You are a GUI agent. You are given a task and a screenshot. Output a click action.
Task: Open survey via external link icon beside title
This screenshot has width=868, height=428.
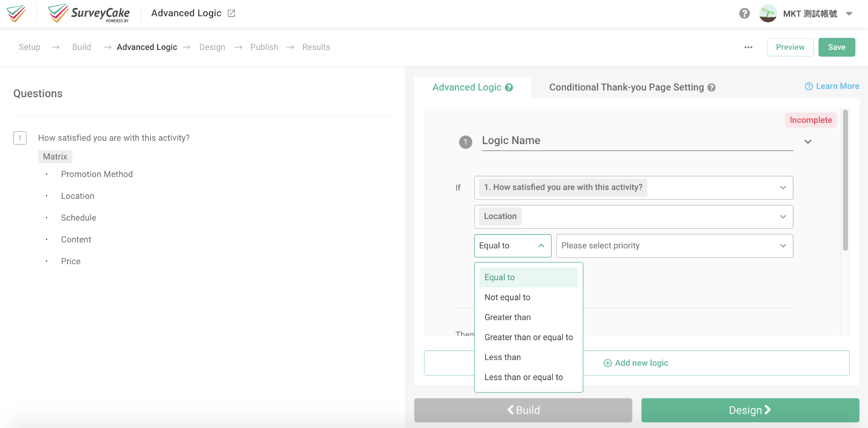pyautogui.click(x=232, y=13)
